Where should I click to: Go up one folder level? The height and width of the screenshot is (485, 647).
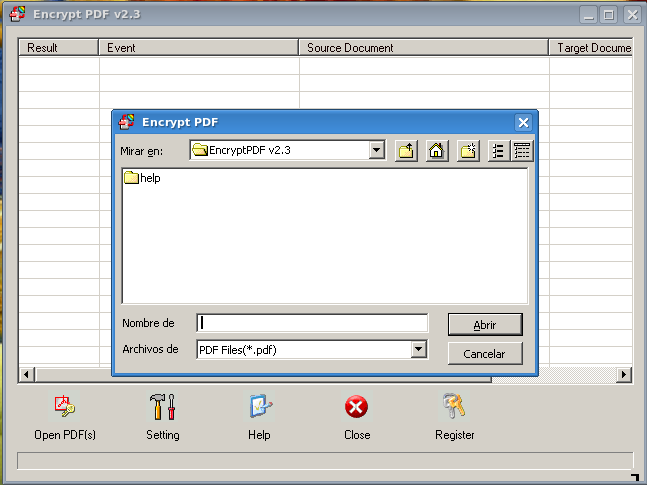coord(406,151)
